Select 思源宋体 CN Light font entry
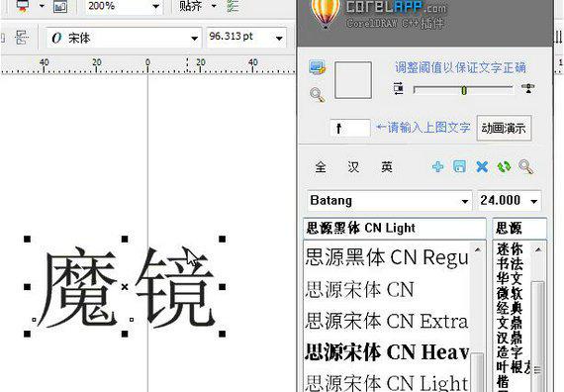 click(387, 382)
